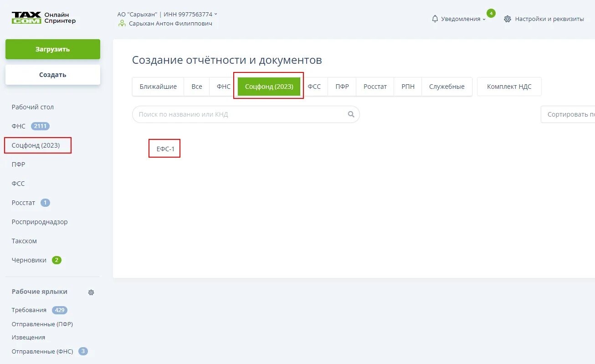This screenshot has width=595, height=364.
Task: Expand the Уведомления dropdown
Action: click(x=463, y=19)
